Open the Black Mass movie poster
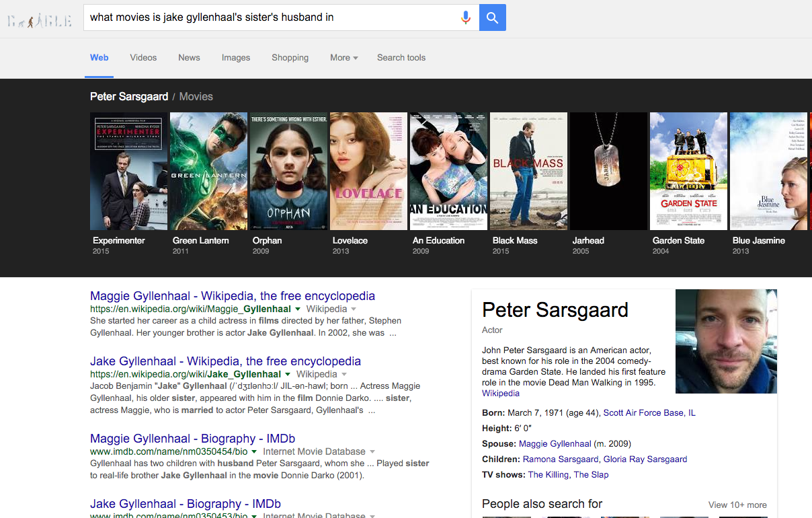 point(529,171)
